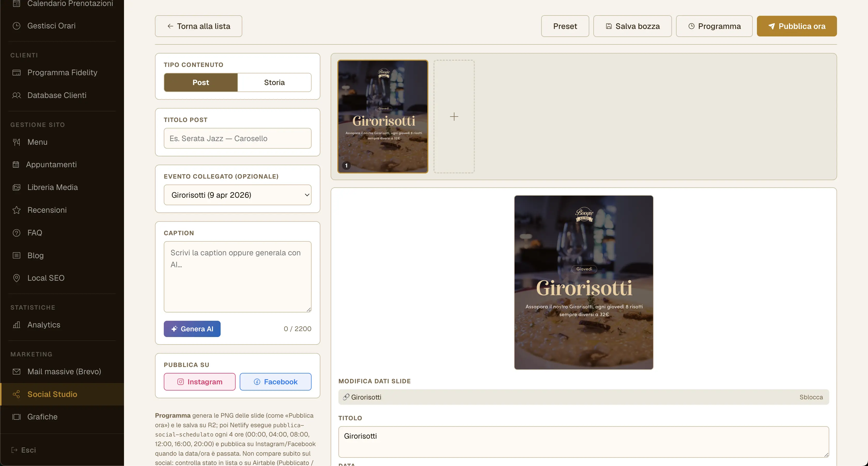The width and height of the screenshot is (868, 466).
Task: Click Sblocca to unlock slide data
Action: click(x=811, y=397)
